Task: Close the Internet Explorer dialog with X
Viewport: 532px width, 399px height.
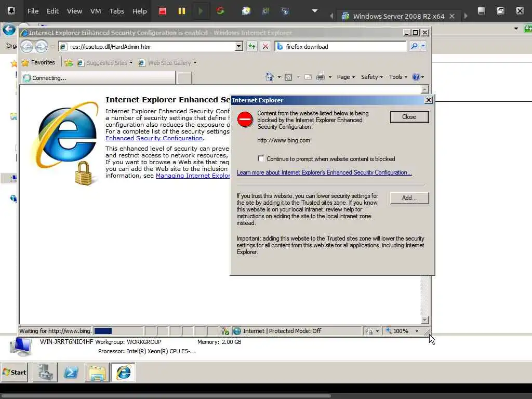Action: [429, 100]
